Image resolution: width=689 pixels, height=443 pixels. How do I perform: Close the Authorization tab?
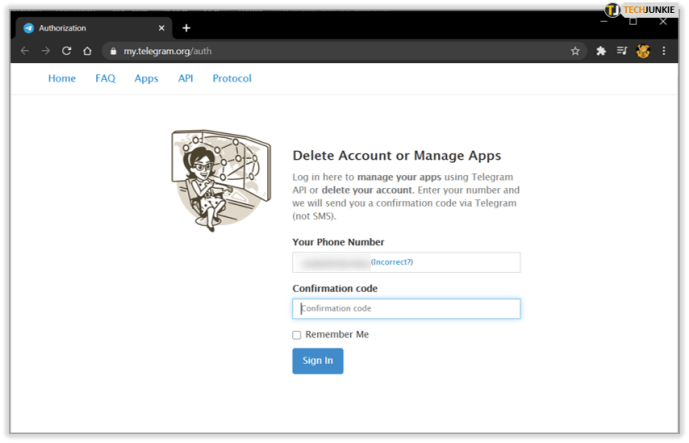[162, 28]
